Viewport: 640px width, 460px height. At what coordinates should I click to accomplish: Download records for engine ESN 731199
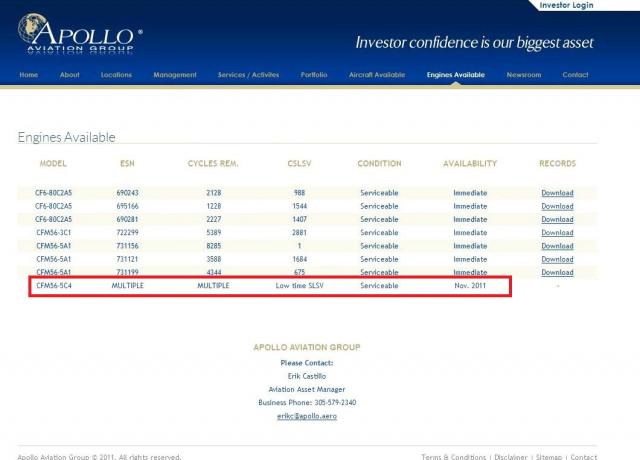point(557,272)
